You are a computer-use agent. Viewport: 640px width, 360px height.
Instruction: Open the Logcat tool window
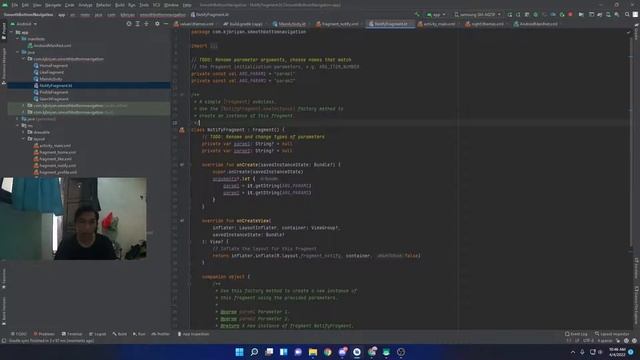[x=98, y=334]
